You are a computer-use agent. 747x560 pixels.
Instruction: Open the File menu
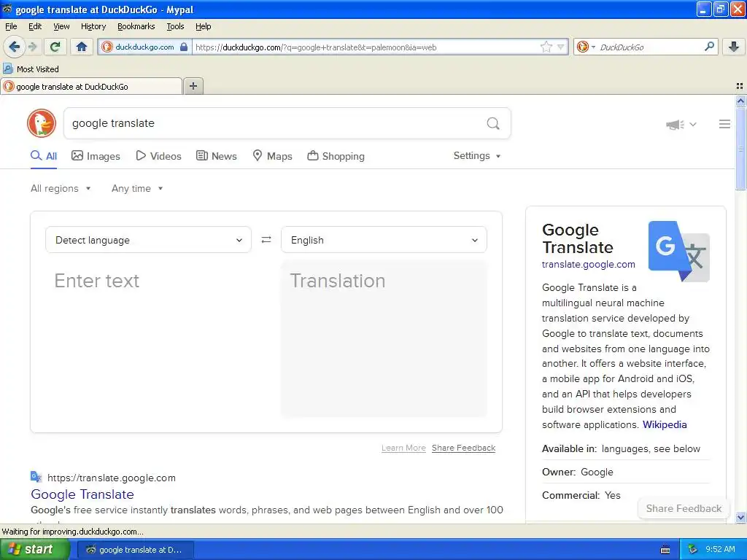click(x=11, y=27)
